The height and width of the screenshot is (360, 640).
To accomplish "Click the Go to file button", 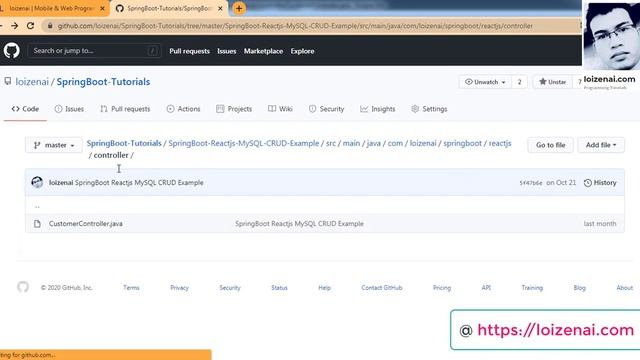I will click(x=551, y=145).
